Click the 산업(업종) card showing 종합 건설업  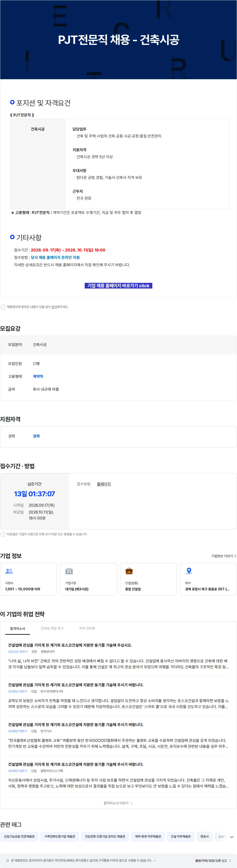(x=149, y=579)
